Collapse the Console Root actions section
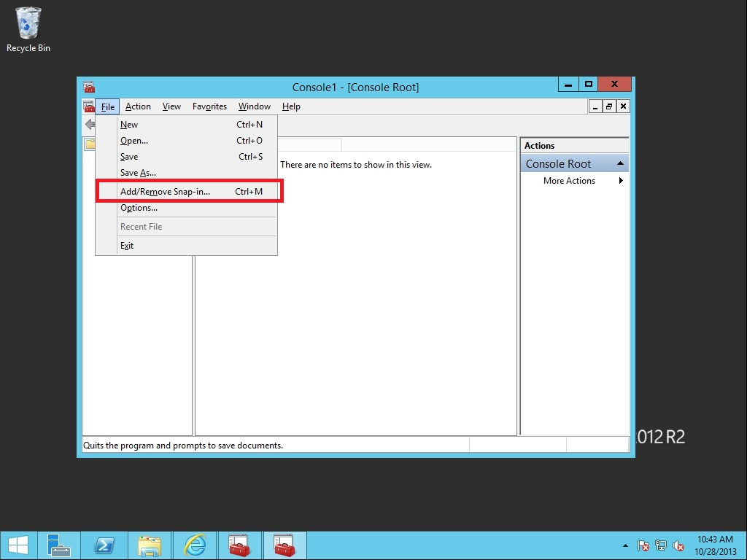Viewport: 747px width, 560px height. 620,163
